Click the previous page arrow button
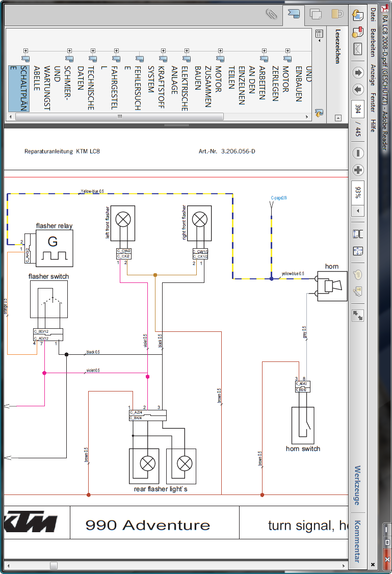Viewport: 392px width, 574px height. click(358, 72)
